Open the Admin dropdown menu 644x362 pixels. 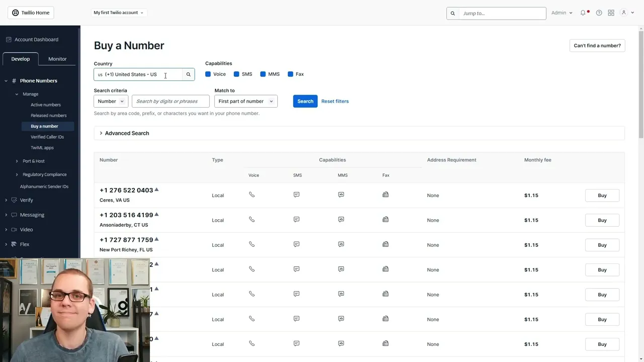(561, 13)
